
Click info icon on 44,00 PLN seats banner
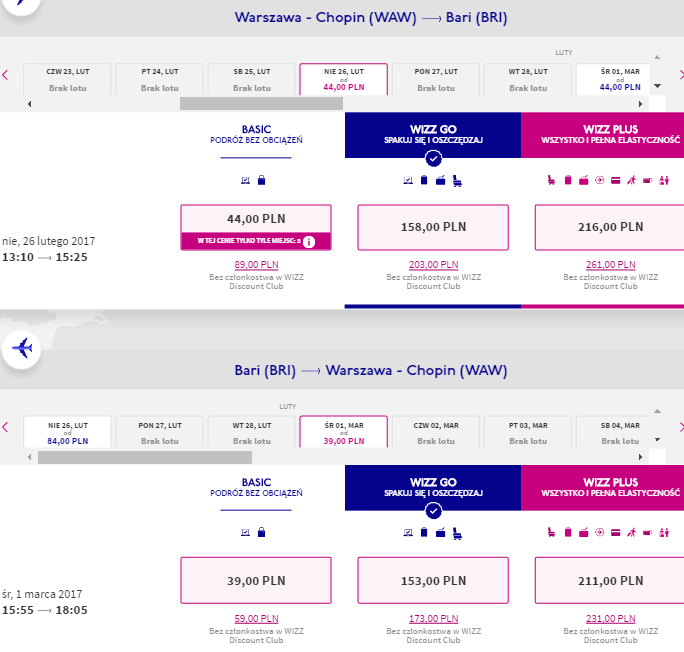click(309, 242)
